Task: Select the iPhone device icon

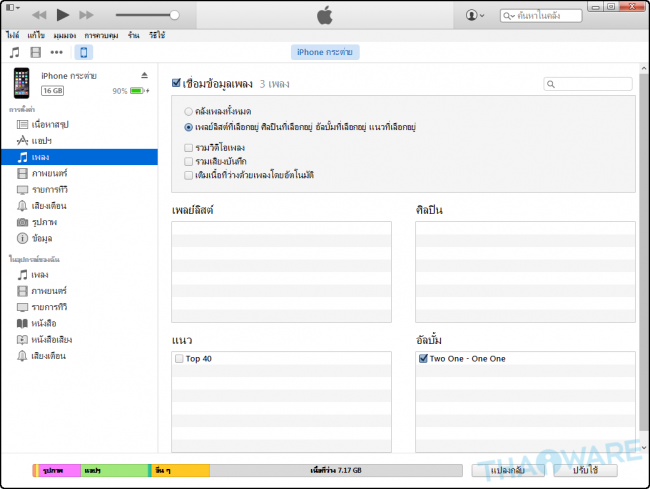Action: pyautogui.click(x=84, y=53)
